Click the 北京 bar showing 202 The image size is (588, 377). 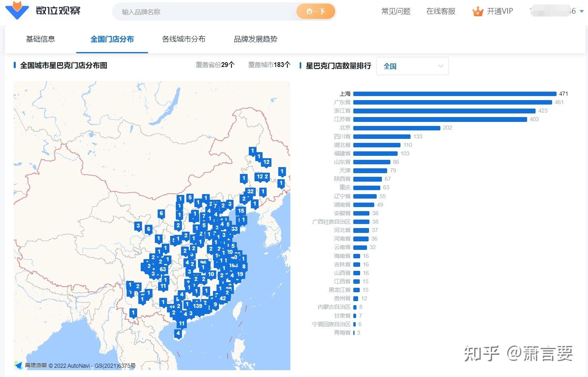(x=397, y=128)
